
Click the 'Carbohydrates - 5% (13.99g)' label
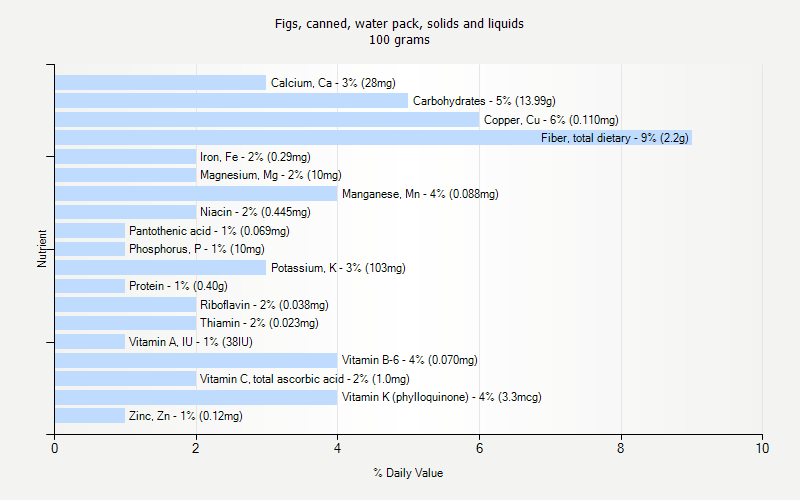pos(484,101)
